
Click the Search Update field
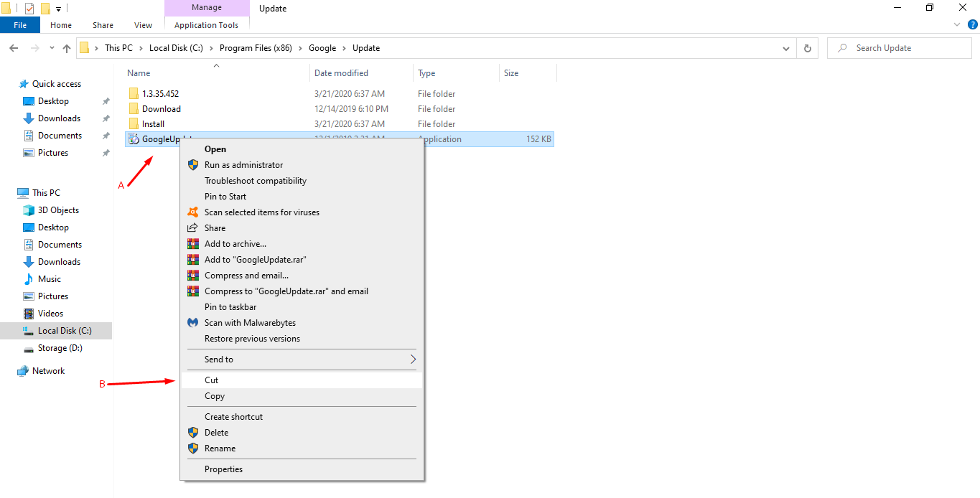(x=899, y=48)
